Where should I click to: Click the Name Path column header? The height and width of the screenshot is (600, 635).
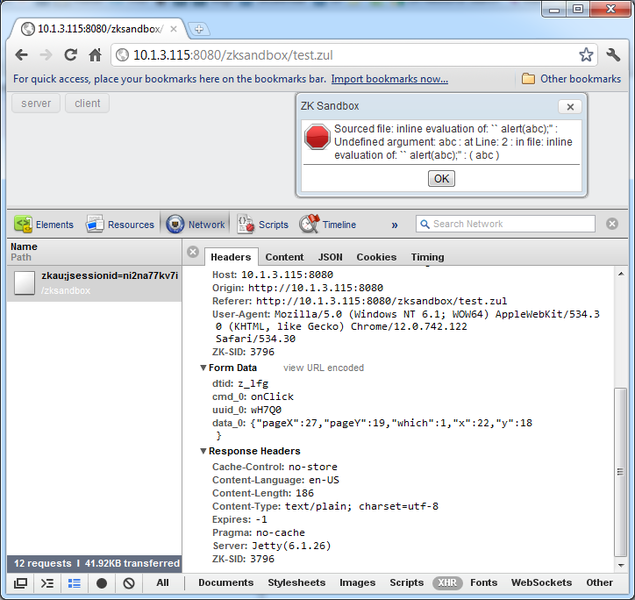click(94, 252)
